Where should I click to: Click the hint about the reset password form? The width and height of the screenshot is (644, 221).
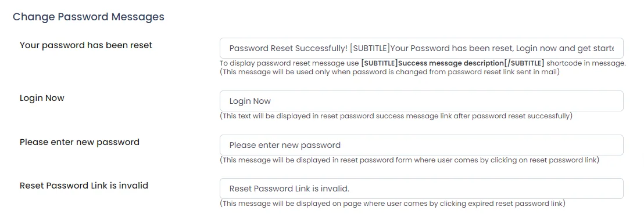click(x=410, y=160)
